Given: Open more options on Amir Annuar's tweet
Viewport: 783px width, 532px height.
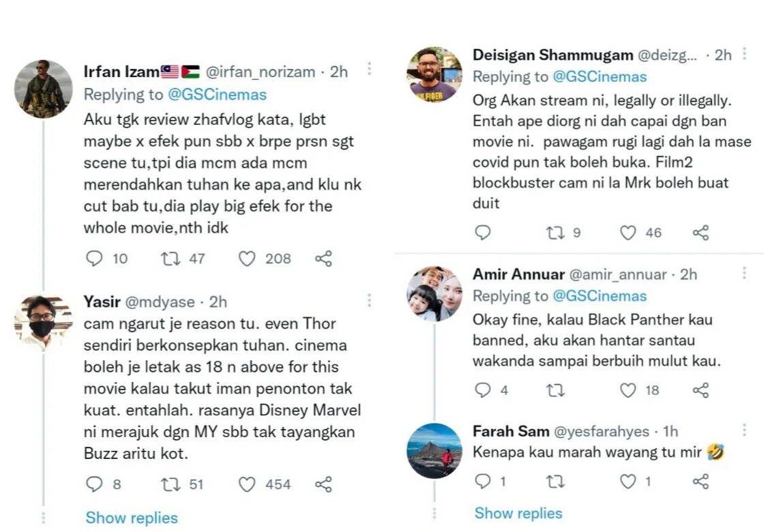Looking at the screenshot, I should click(x=744, y=273).
